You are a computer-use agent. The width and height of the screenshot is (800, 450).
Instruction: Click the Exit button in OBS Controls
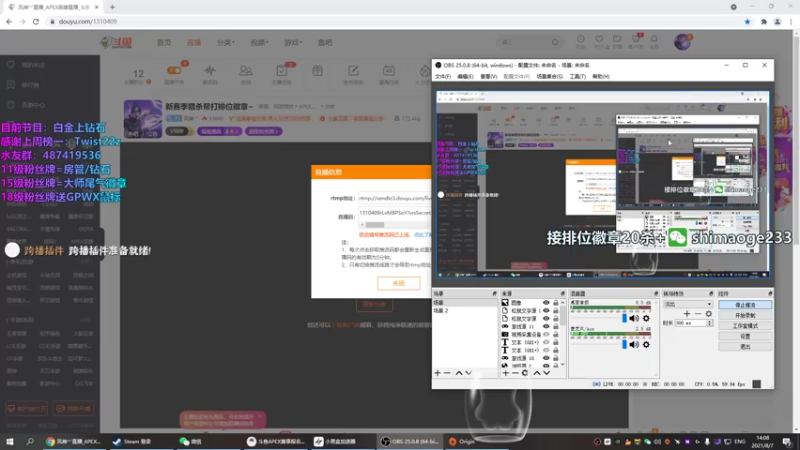tap(745, 346)
